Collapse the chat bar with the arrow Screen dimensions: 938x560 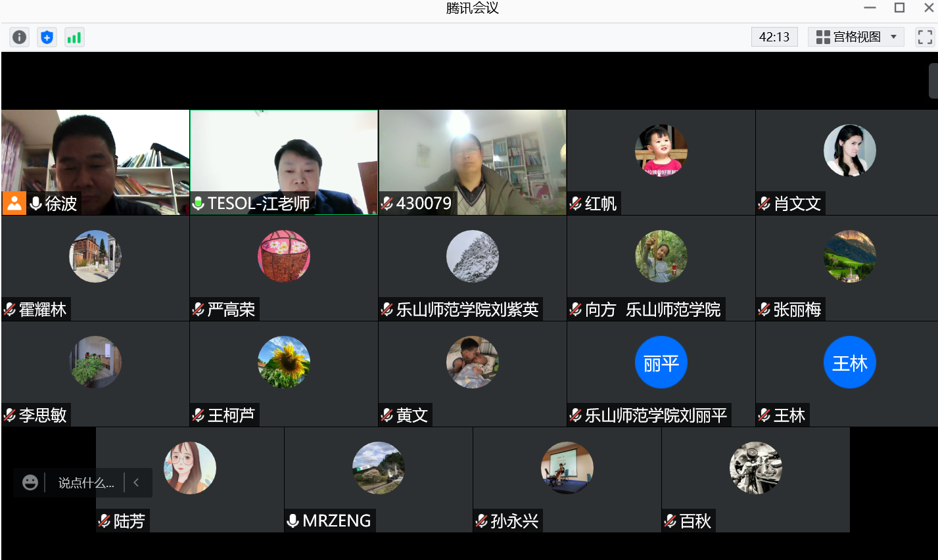click(137, 482)
